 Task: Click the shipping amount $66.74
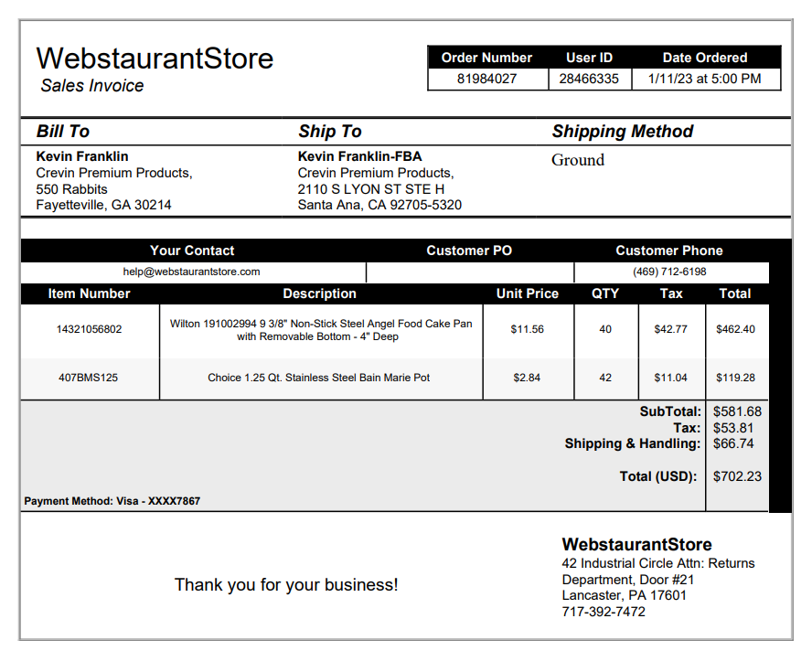point(733,443)
